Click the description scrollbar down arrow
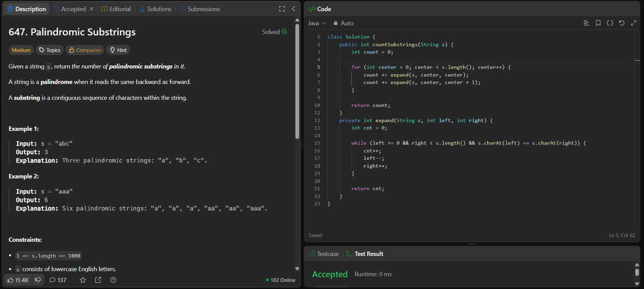644x289 pixels. point(297,269)
